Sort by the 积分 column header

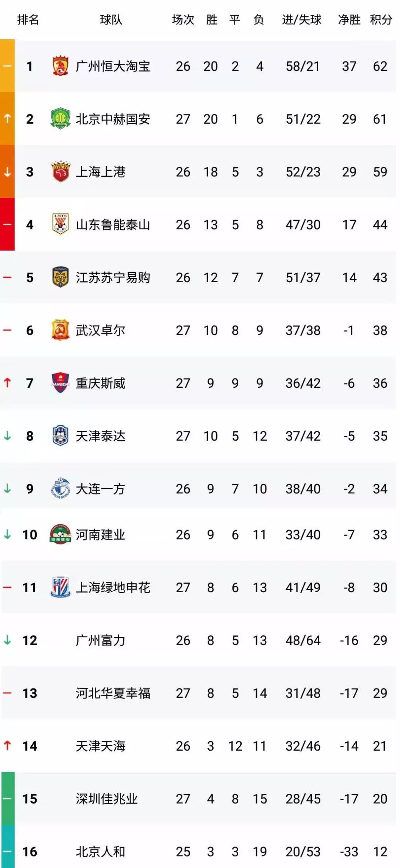(381, 19)
